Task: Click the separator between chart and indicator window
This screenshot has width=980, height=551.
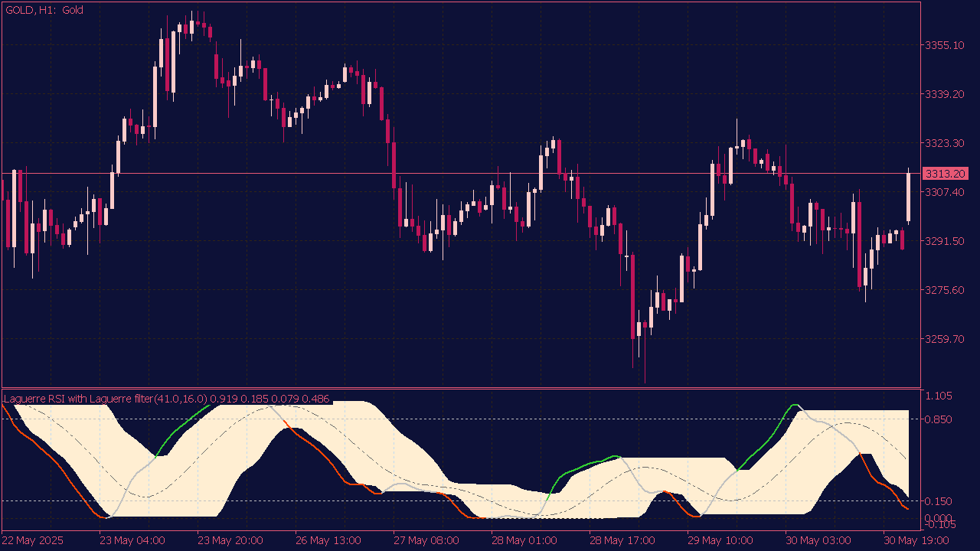Action: (x=459, y=389)
